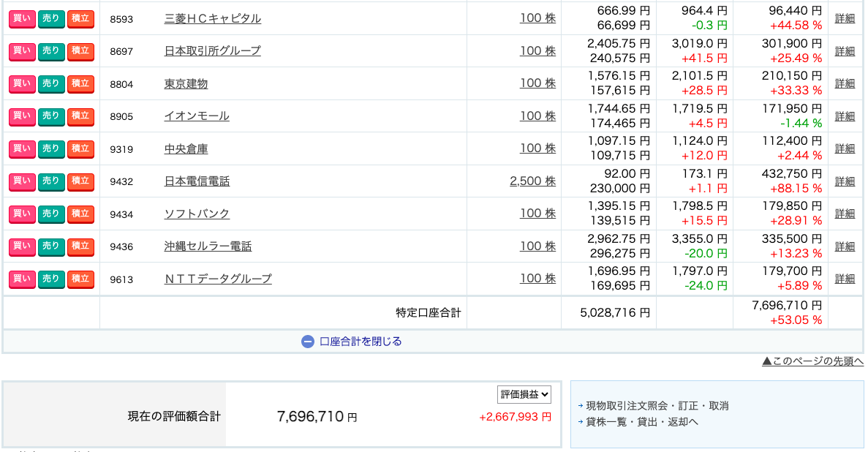Click 買い button for イオンモール
Viewport: 868px width, 452px height.
(x=22, y=116)
